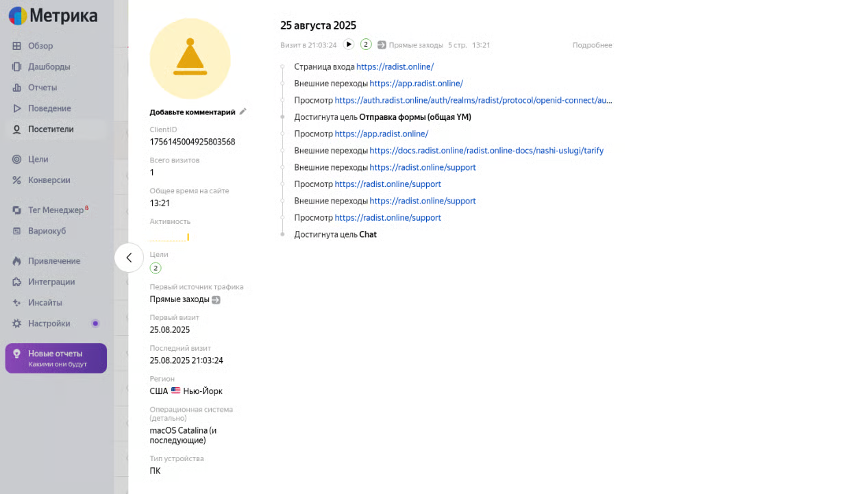868x494 pixels.
Task: Click the Конверсии percent icon
Action: 17,180
